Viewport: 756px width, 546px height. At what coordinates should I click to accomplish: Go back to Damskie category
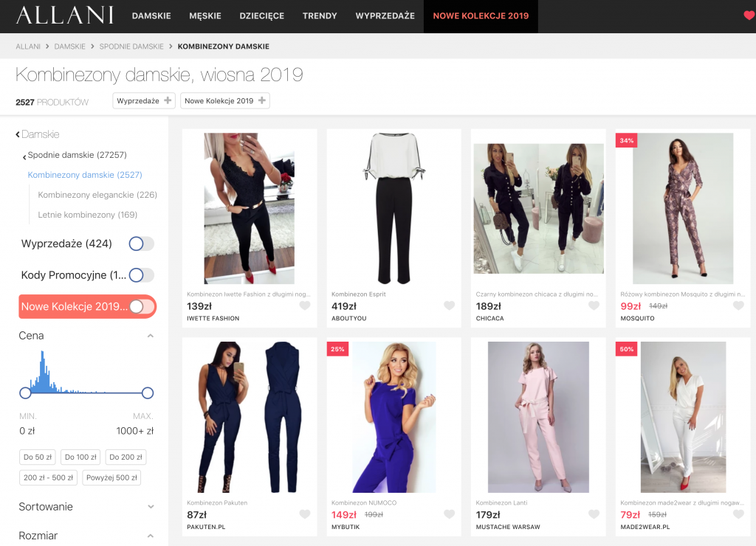click(x=38, y=134)
